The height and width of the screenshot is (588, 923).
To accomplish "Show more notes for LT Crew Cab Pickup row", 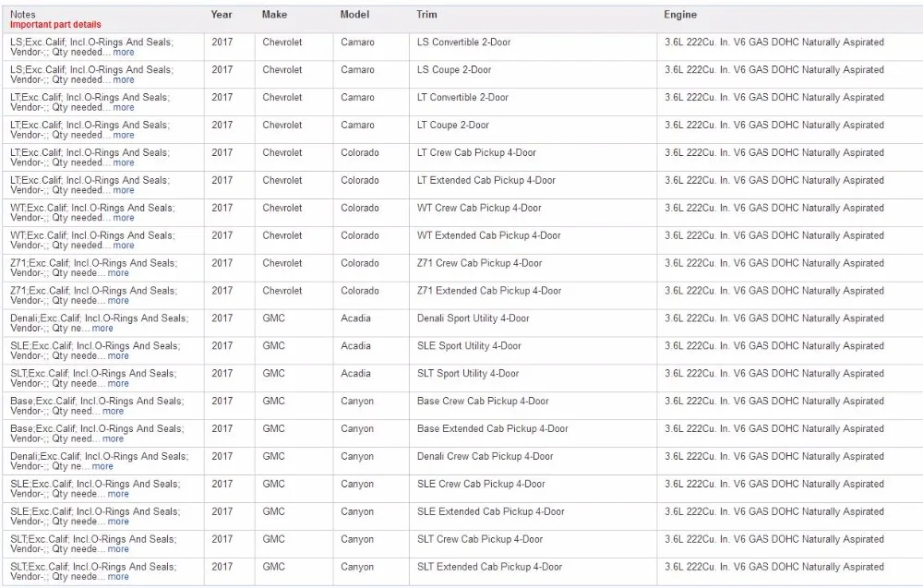I will pyautogui.click(x=124, y=163).
